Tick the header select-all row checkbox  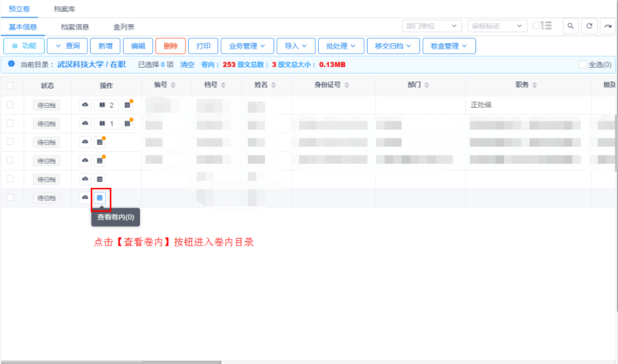pos(10,85)
